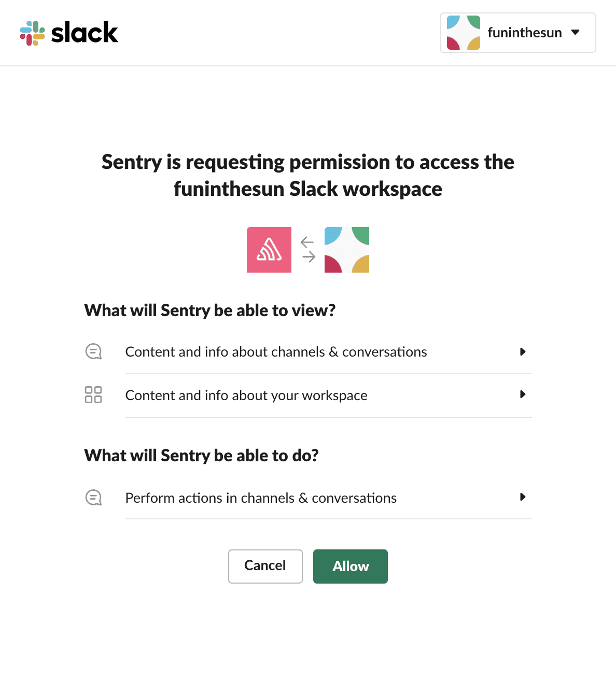Click the 'What will Sentry be able to do?' heading
This screenshot has height=680, width=616.
tap(201, 455)
